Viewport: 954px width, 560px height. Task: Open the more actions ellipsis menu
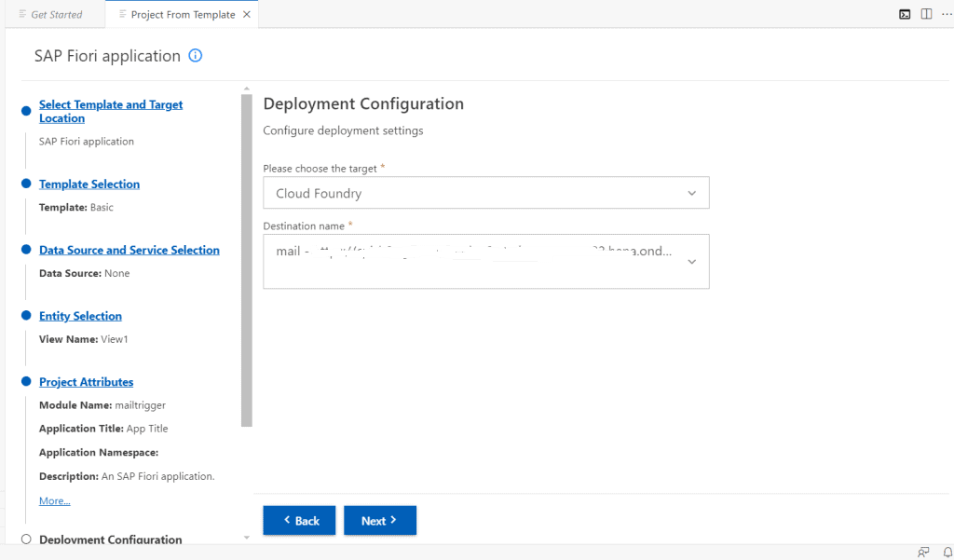click(x=947, y=14)
